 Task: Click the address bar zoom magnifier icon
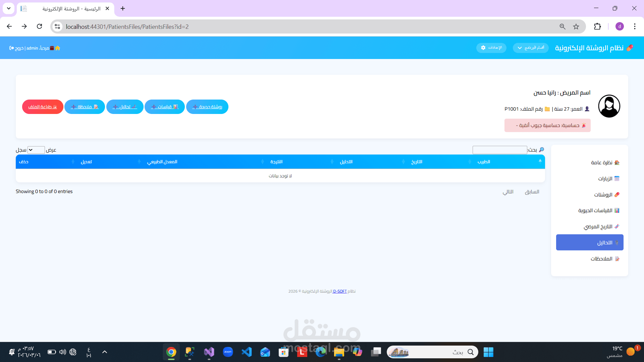click(562, 26)
